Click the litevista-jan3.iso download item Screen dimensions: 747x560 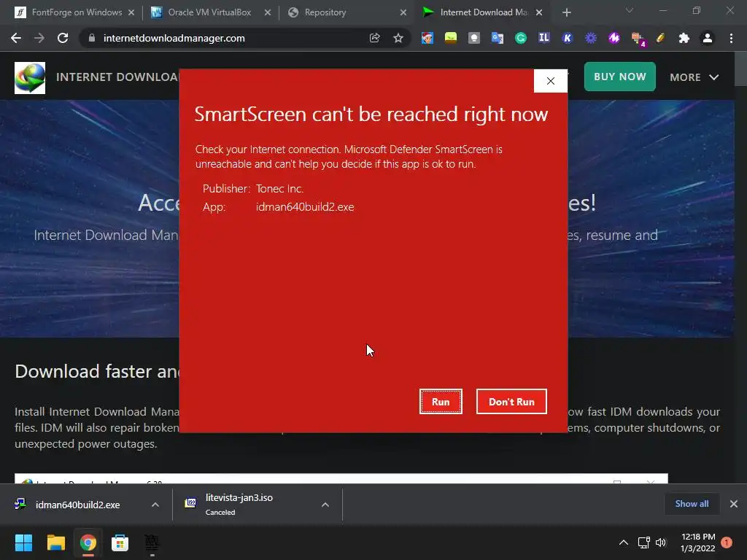pos(239,505)
